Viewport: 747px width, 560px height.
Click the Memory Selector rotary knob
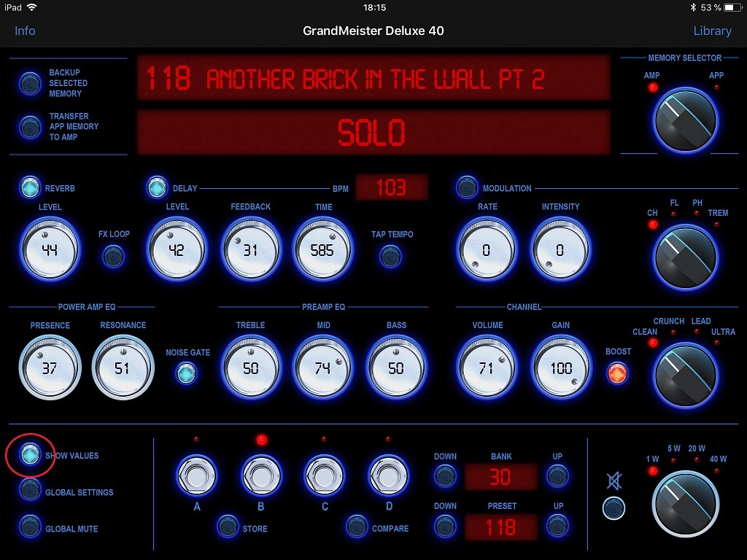tap(686, 120)
